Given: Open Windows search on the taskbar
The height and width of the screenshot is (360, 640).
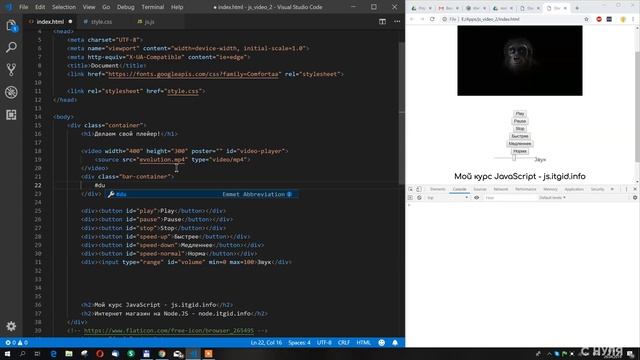Looking at the screenshot, I should click(x=22, y=354).
